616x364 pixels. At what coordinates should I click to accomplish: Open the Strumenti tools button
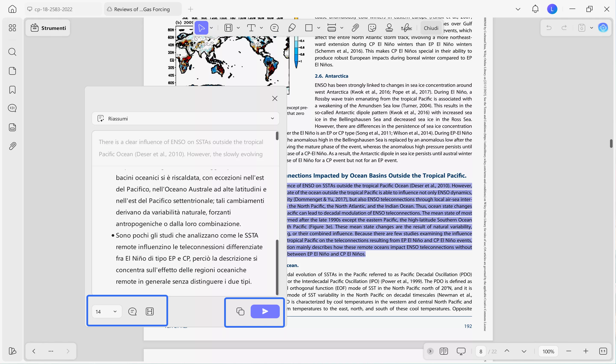48,28
